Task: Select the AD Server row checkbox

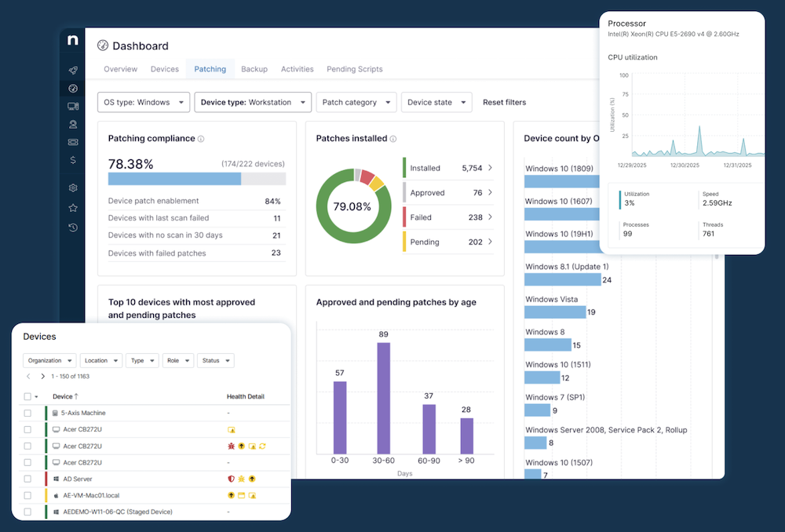Action: pyautogui.click(x=27, y=479)
